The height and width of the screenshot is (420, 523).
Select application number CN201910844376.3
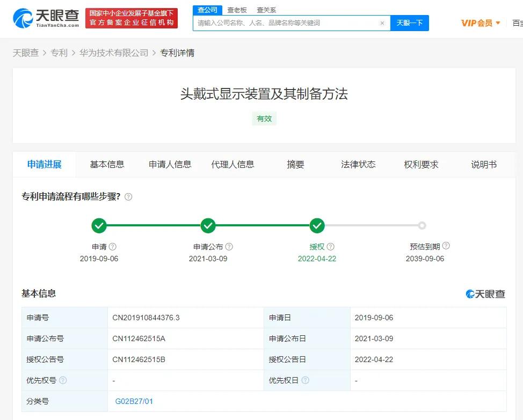coord(146,318)
